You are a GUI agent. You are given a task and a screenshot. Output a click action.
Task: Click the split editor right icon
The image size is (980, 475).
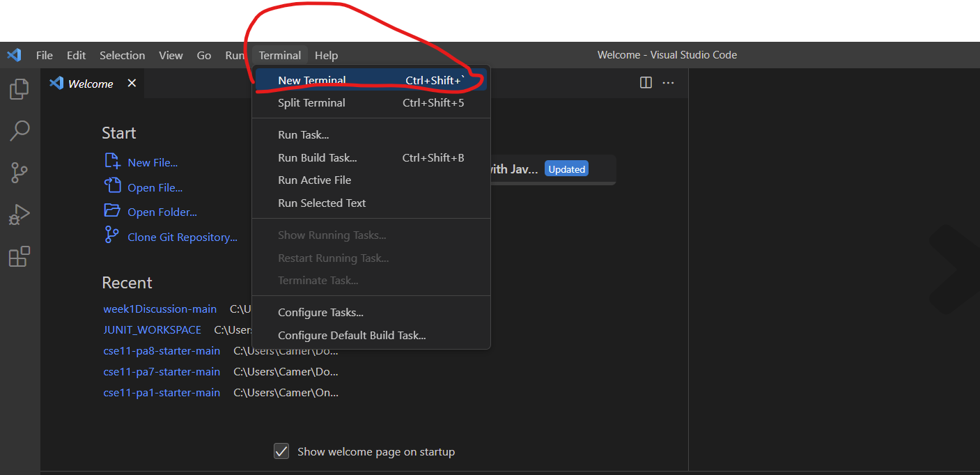pyautogui.click(x=646, y=83)
